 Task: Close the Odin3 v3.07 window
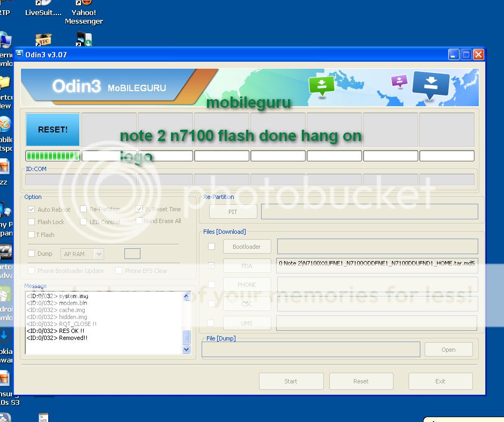click(x=478, y=55)
